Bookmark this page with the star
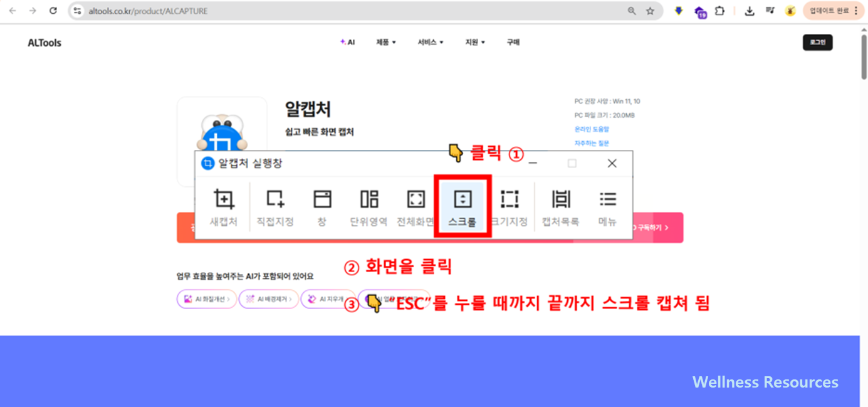 [650, 11]
